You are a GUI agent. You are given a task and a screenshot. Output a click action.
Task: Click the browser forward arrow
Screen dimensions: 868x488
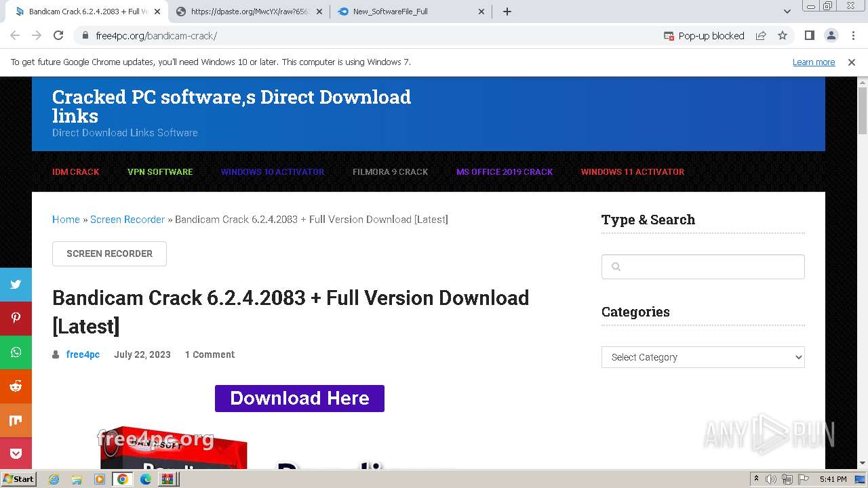37,36
